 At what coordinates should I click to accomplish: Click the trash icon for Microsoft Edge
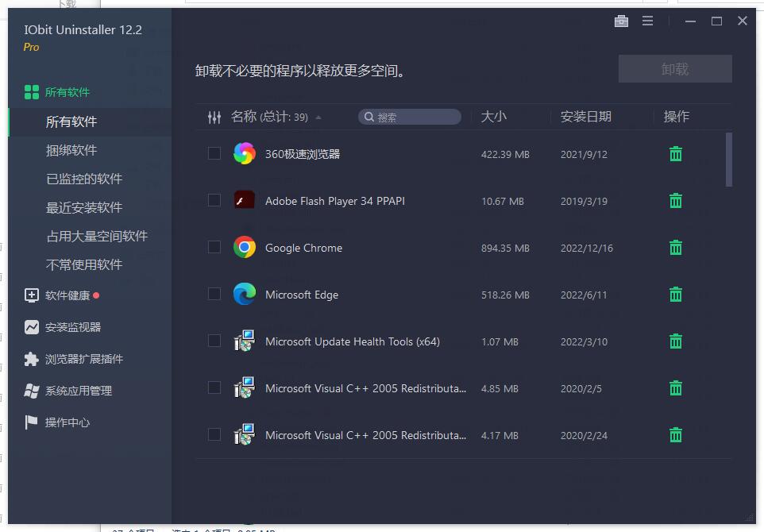[x=675, y=294]
